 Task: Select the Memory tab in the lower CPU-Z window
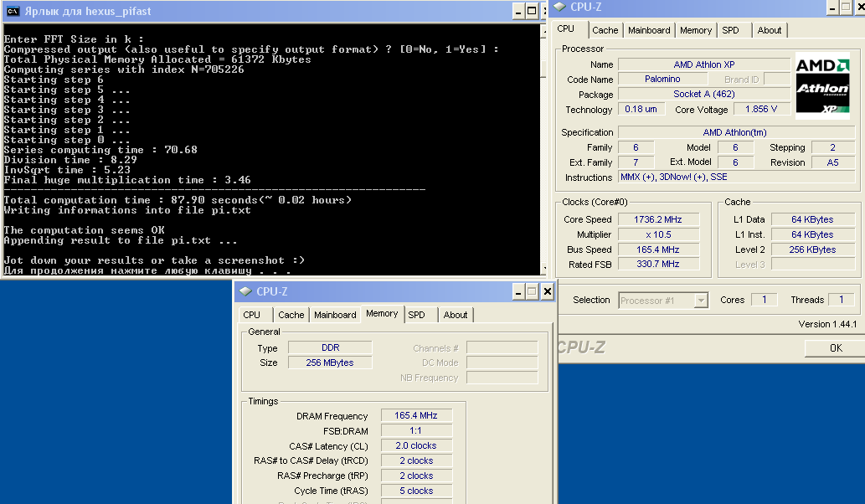point(382,313)
